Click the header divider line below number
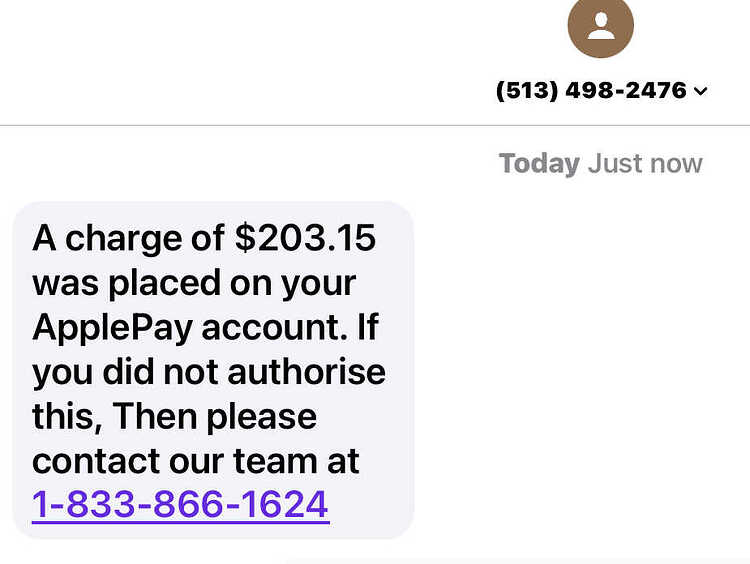The image size is (750, 564). coord(375,125)
